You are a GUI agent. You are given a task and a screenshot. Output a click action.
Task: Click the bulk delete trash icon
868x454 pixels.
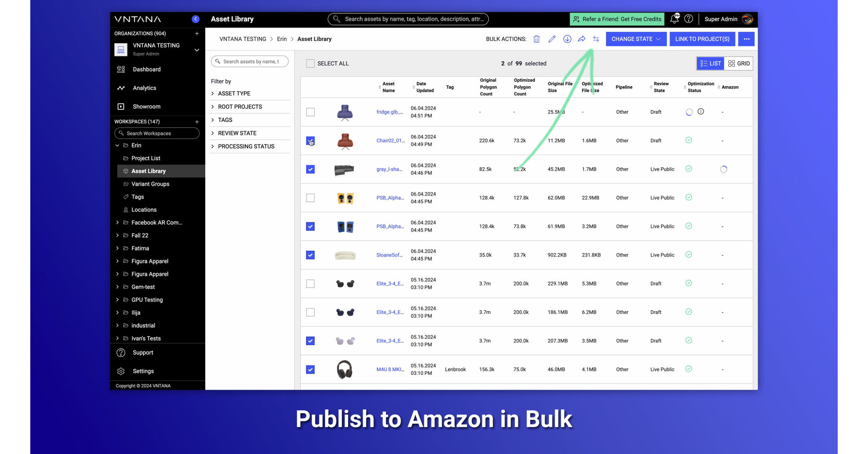[536, 39]
